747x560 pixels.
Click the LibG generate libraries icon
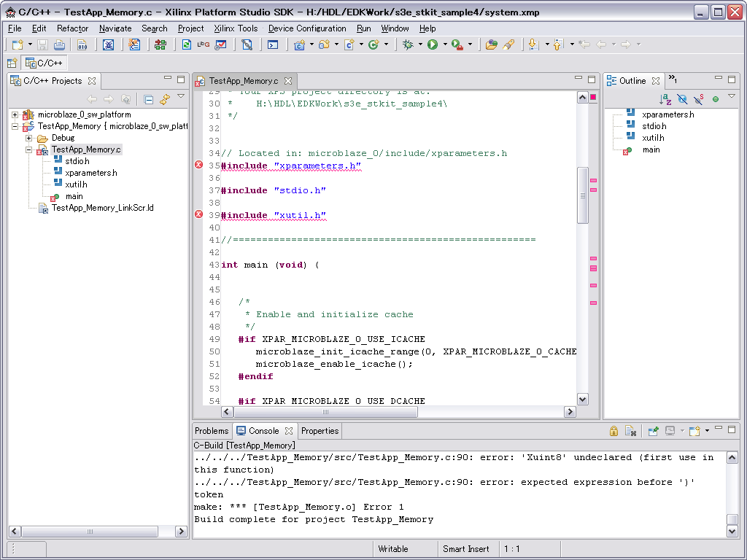(204, 44)
